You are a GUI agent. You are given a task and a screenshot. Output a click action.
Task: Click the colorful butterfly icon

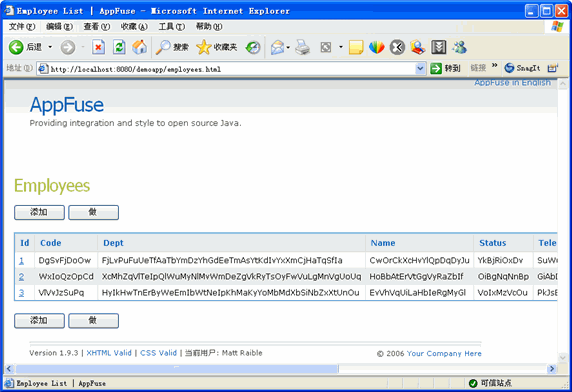[376, 47]
